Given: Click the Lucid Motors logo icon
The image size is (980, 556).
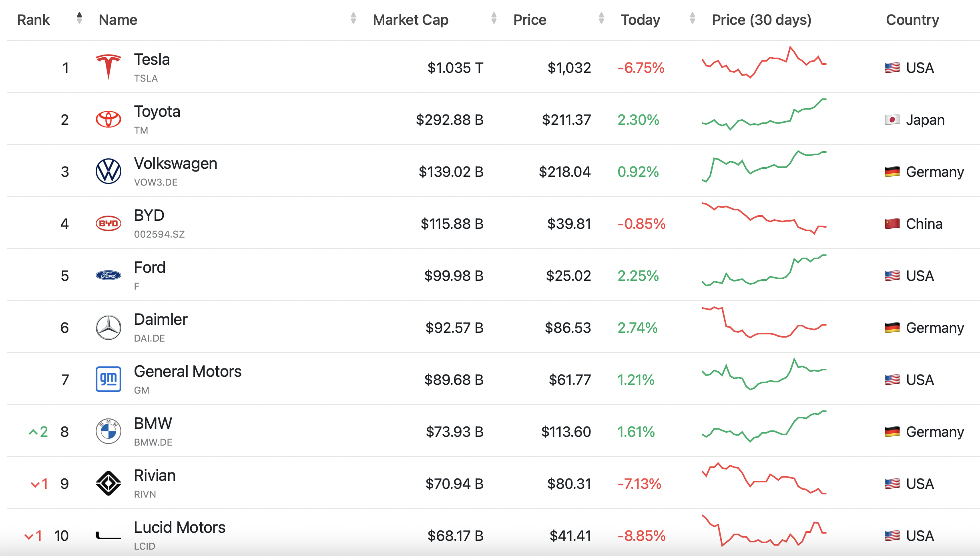Looking at the screenshot, I should 108,535.
